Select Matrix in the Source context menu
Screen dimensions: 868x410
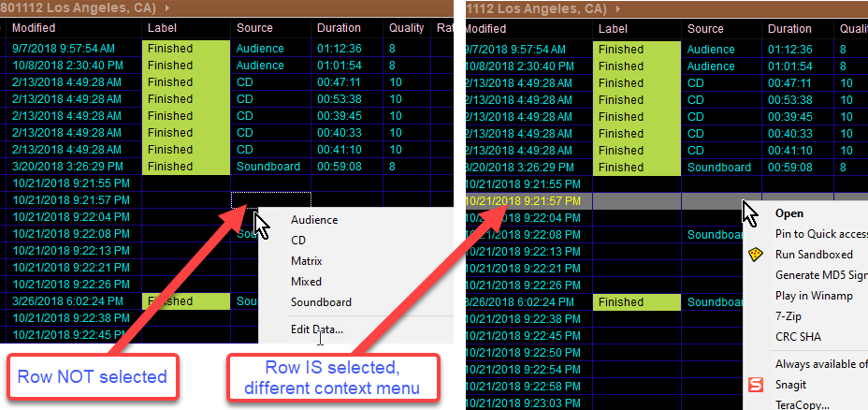tap(306, 261)
